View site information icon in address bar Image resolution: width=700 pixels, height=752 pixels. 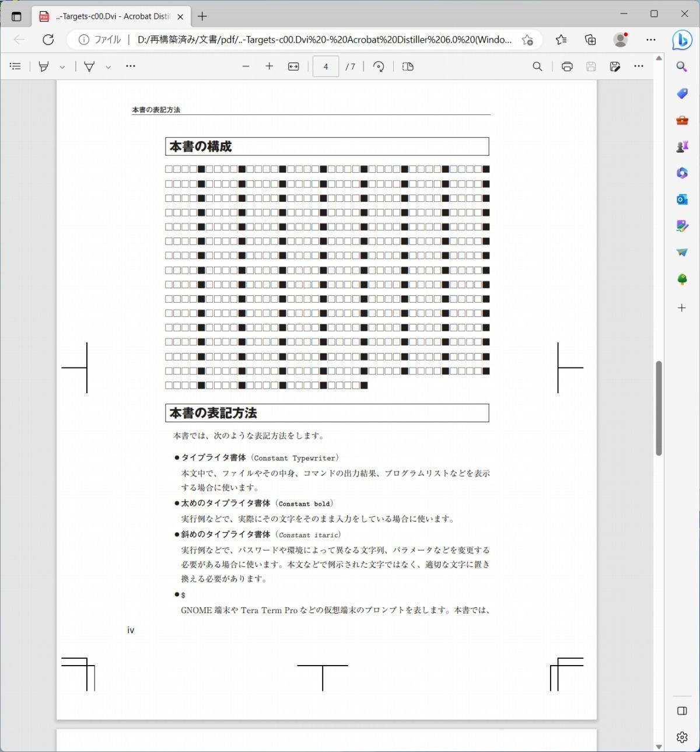pyautogui.click(x=84, y=40)
